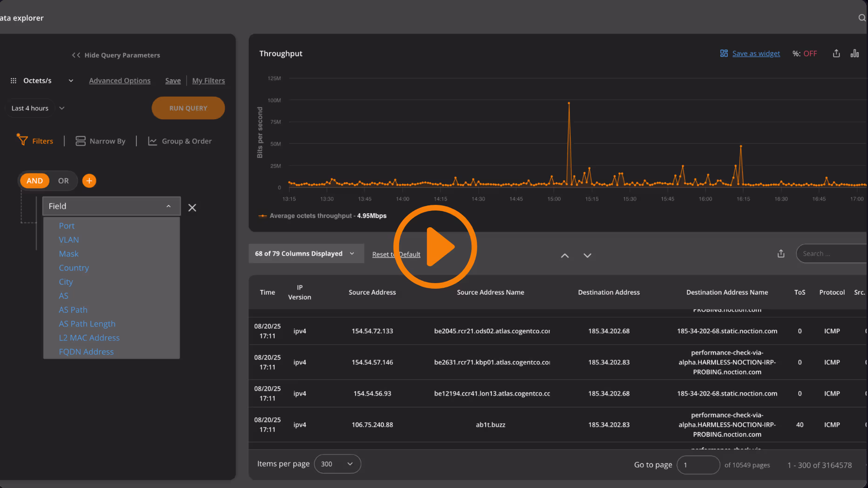Click the Save as widget link

click(x=755, y=54)
